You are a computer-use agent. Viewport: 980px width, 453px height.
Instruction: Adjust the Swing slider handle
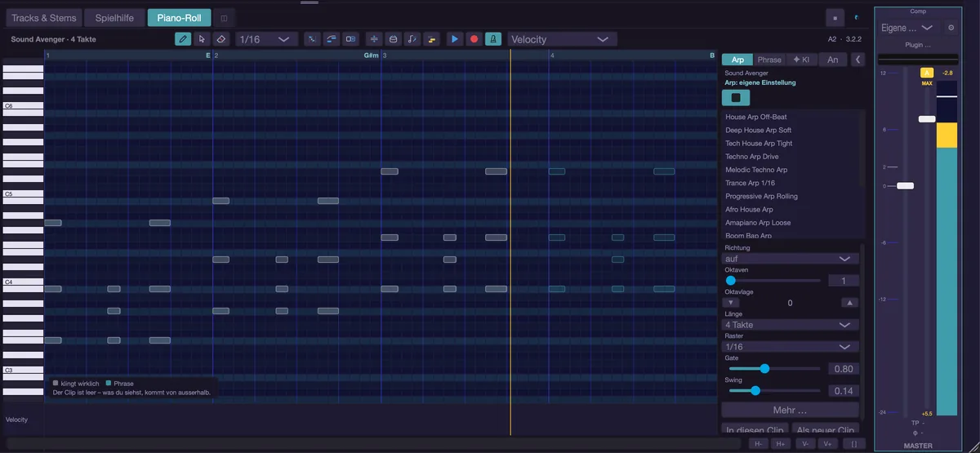[755, 391]
